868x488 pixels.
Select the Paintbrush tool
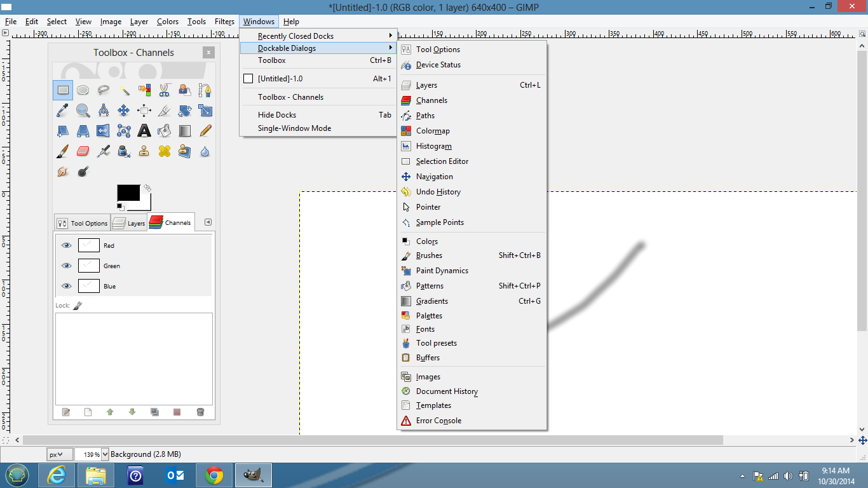(63, 151)
